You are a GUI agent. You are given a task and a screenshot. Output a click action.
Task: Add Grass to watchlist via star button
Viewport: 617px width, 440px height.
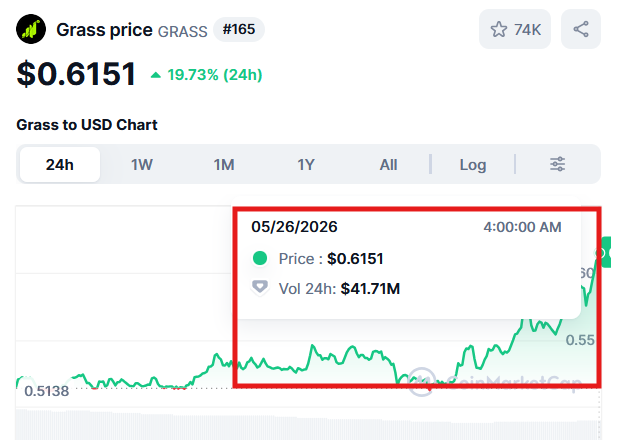(x=515, y=29)
